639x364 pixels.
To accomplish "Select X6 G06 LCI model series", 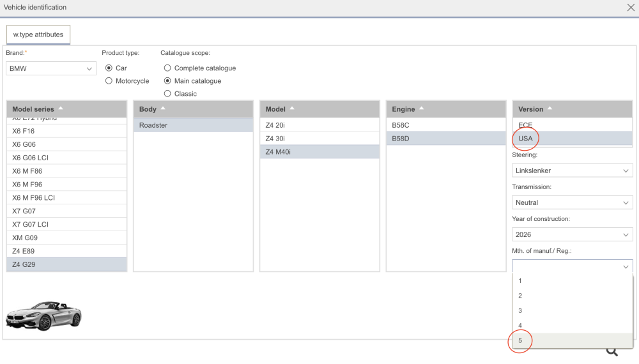I will tap(67, 158).
